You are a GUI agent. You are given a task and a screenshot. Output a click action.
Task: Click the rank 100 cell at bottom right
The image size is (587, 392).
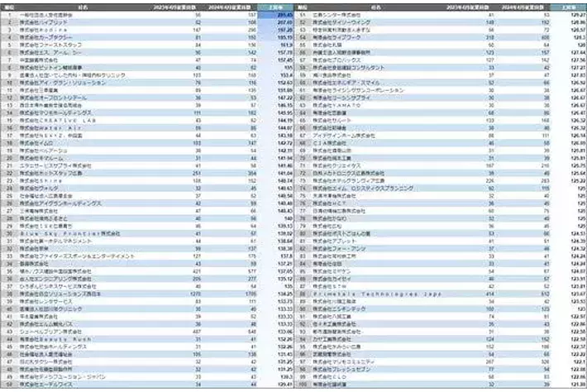coord(303,385)
